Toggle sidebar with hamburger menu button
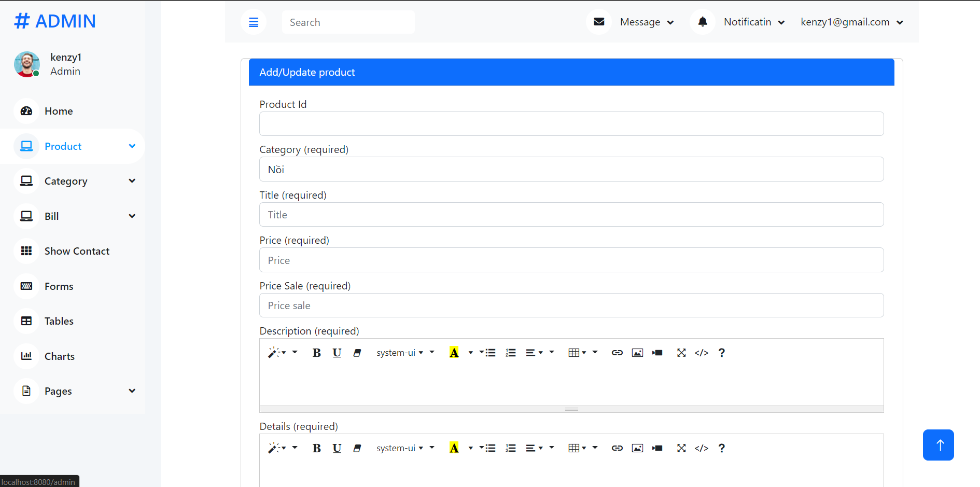The width and height of the screenshot is (980, 487). (x=254, y=22)
